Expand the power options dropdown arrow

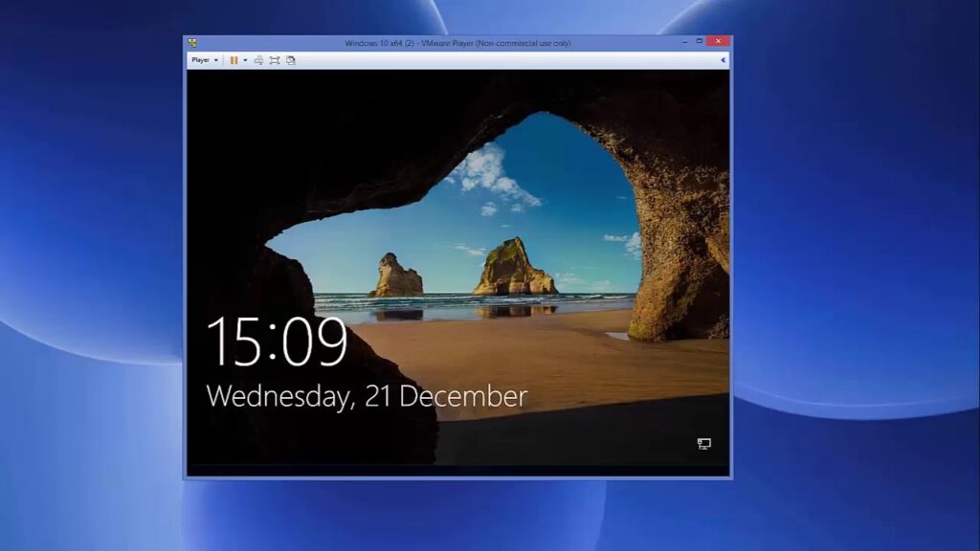pyautogui.click(x=245, y=60)
